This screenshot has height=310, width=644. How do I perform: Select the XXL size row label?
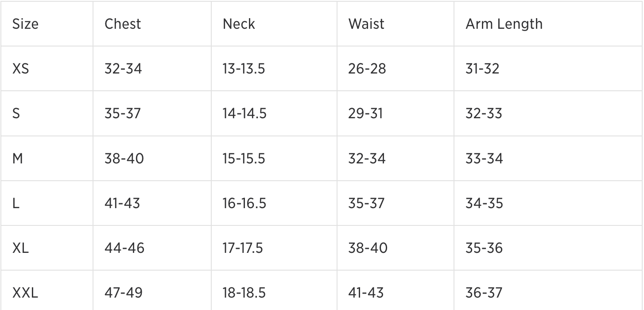point(25,293)
